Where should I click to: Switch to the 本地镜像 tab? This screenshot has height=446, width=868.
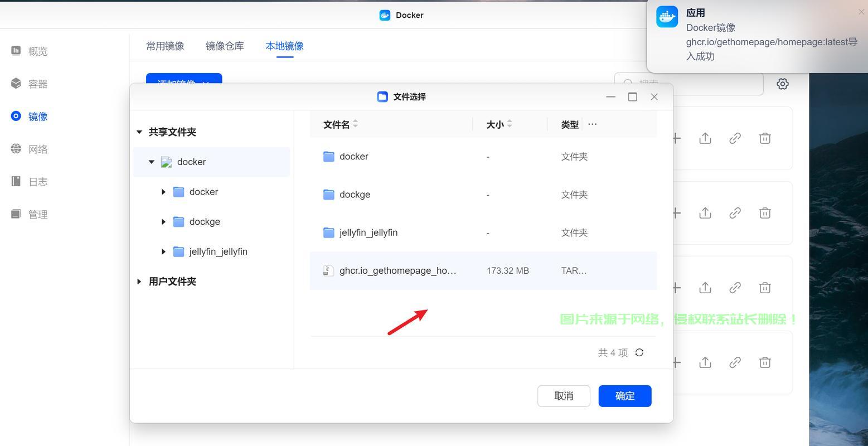coord(284,46)
